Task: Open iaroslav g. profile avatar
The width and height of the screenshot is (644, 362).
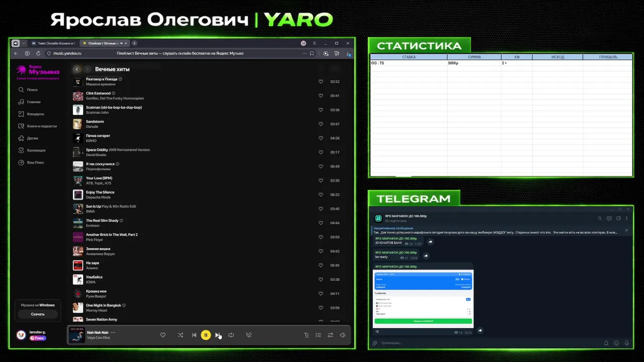Action: coord(21,335)
